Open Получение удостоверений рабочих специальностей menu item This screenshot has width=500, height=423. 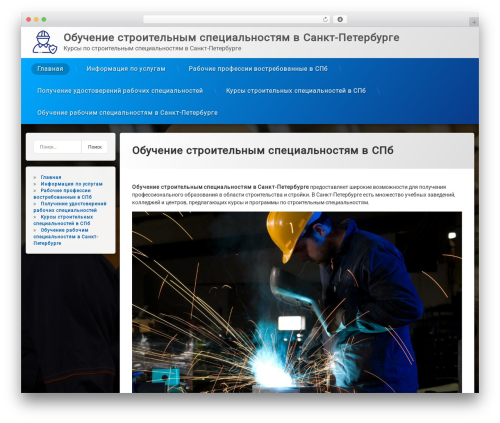pos(120,91)
